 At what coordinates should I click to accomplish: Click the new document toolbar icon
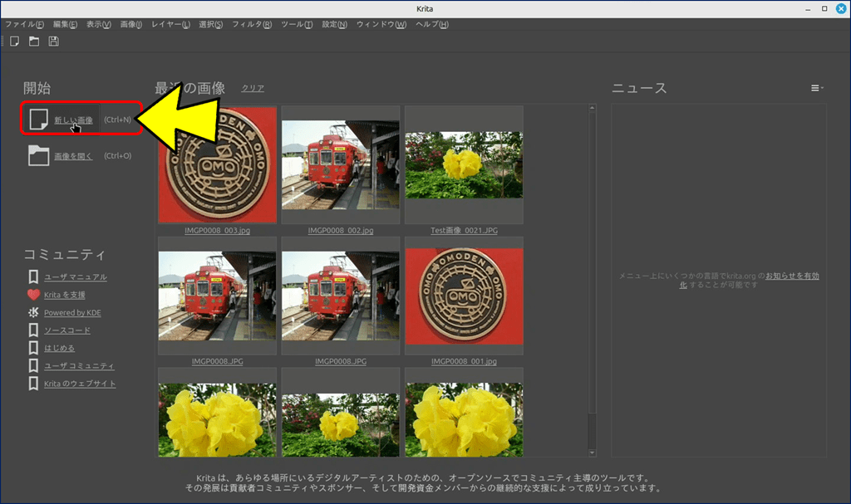coord(14,42)
